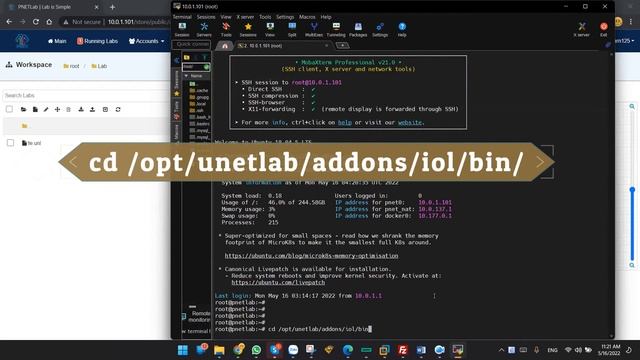Open a new browser tab with plus
The height and width of the screenshot is (360, 640).
point(112,7)
